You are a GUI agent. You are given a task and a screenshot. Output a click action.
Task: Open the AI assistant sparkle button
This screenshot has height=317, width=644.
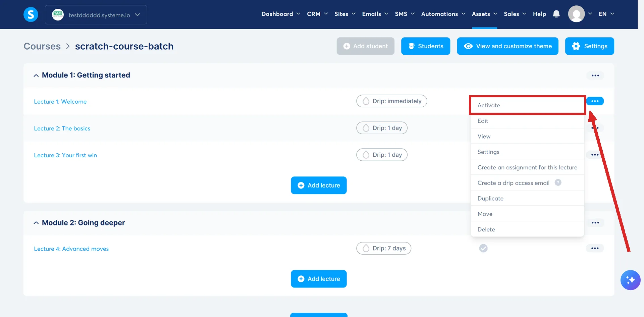coord(630,280)
